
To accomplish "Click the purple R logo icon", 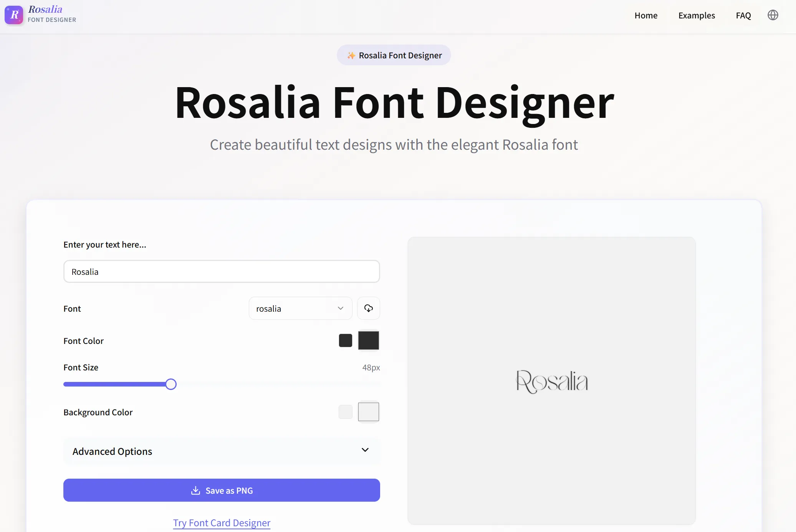I will tap(14, 15).
